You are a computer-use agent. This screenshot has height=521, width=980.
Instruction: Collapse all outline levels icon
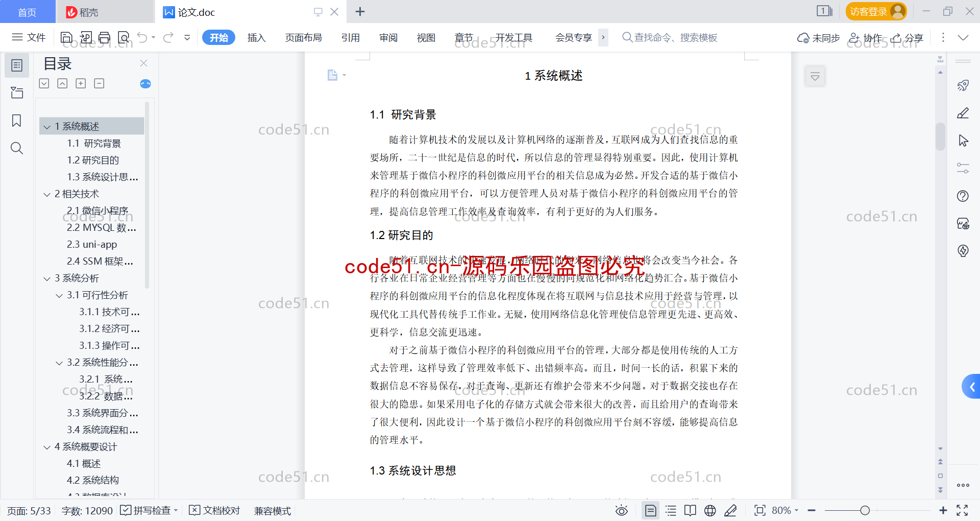pos(62,83)
